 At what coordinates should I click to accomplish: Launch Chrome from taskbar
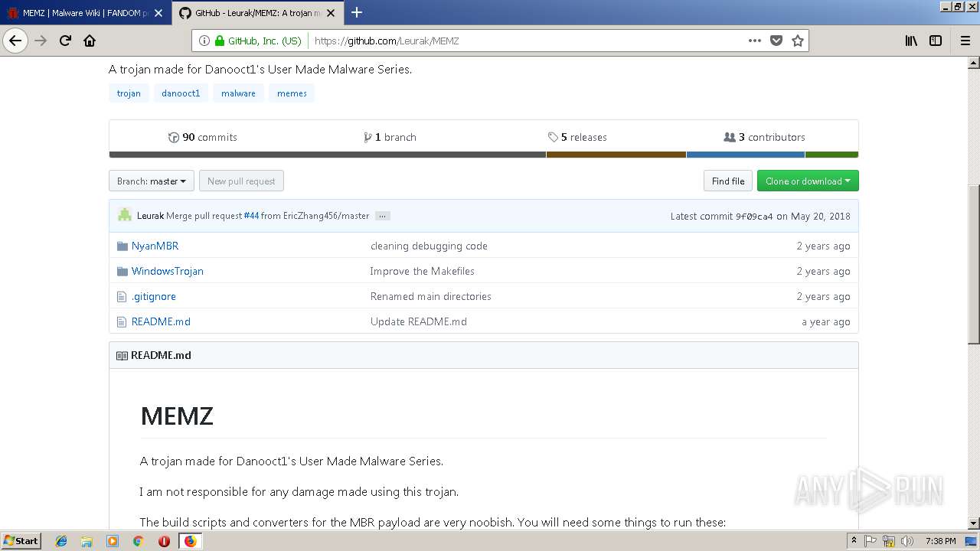click(x=138, y=541)
